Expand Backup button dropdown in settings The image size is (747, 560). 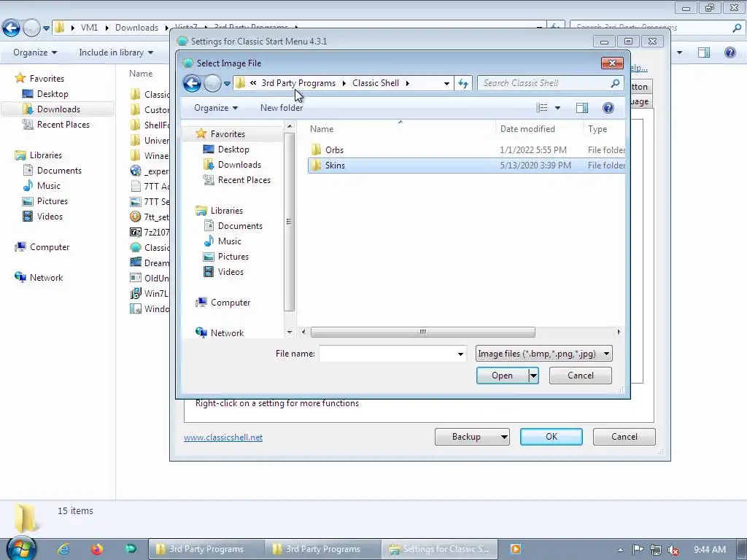point(503,437)
